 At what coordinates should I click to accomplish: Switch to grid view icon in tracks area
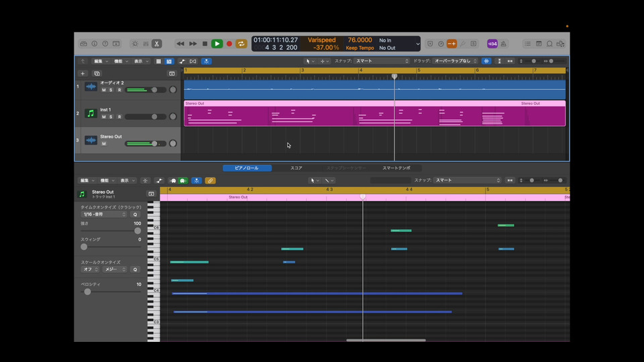[158, 61]
